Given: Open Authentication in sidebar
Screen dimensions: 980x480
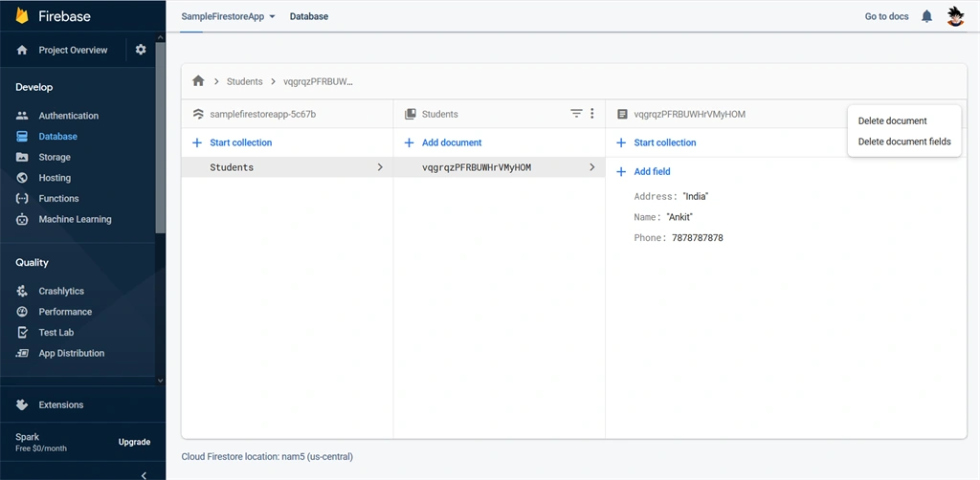Looking at the screenshot, I should click(68, 116).
